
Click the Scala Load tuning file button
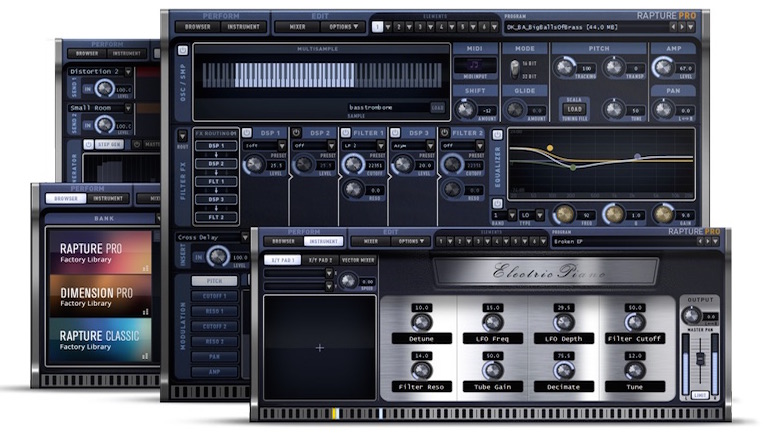point(574,109)
